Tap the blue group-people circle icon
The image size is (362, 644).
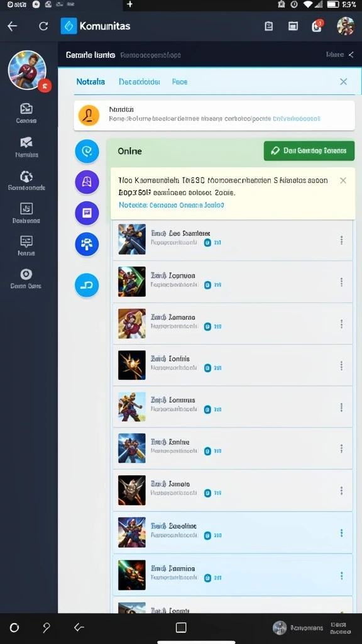pos(87,244)
